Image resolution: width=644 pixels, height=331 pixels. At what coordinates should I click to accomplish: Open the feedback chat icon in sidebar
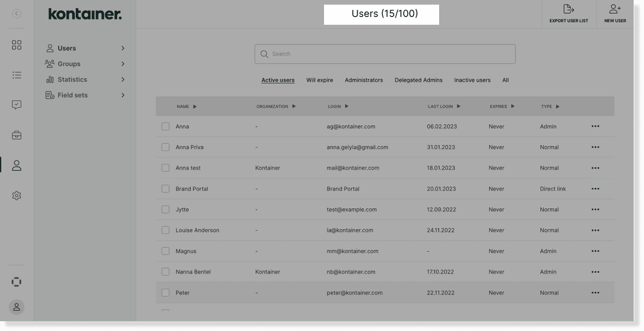pyautogui.click(x=17, y=105)
